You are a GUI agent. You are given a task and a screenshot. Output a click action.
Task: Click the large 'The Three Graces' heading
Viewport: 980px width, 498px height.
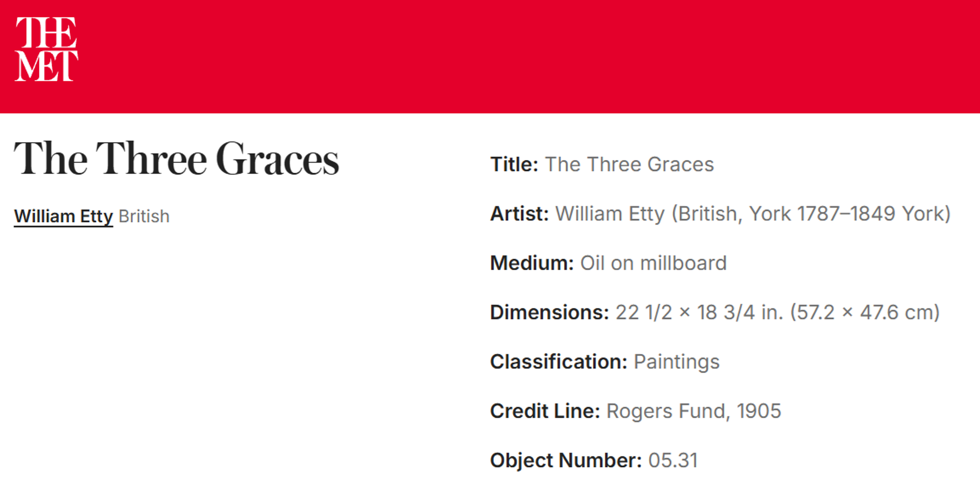(176, 159)
